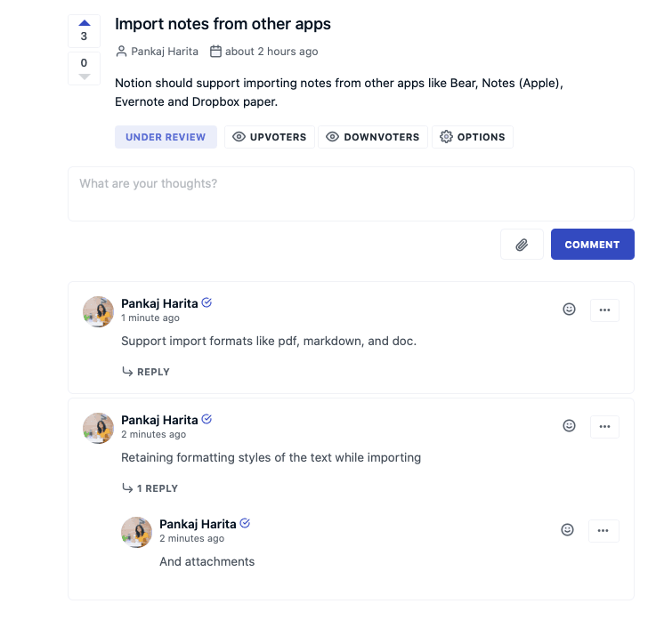The width and height of the screenshot is (656, 644).
Task: Open avatar on 'Retaining formatting styles' comment
Action: click(98, 428)
